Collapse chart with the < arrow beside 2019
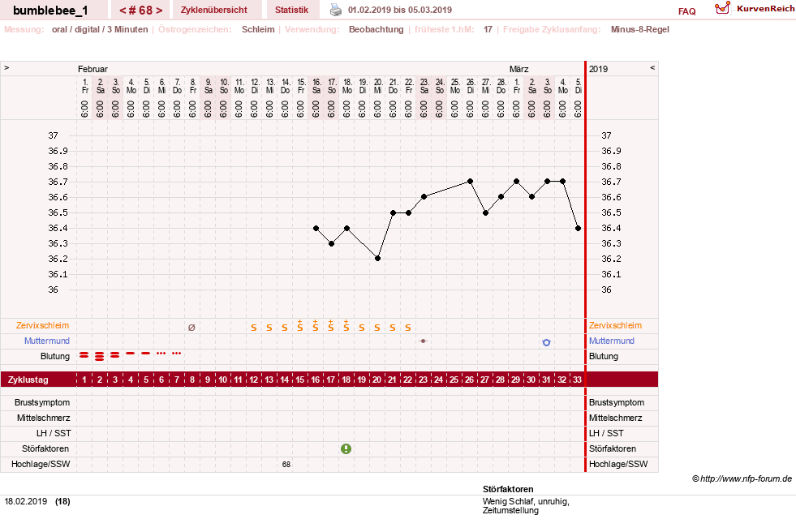Image resolution: width=796 pixels, height=532 pixels. pyautogui.click(x=652, y=67)
